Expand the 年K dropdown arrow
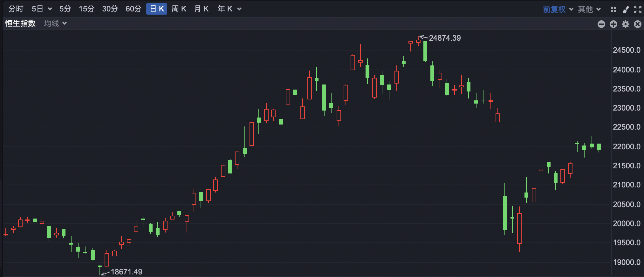This screenshot has width=644, height=277. coord(239,9)
